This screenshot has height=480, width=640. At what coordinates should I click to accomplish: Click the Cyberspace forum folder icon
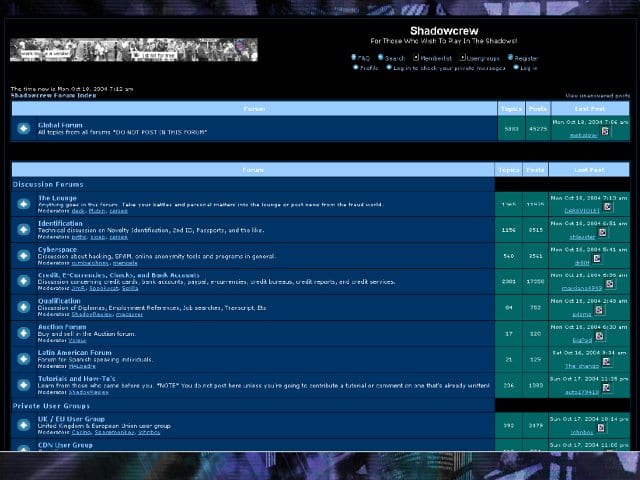(24, 256)
